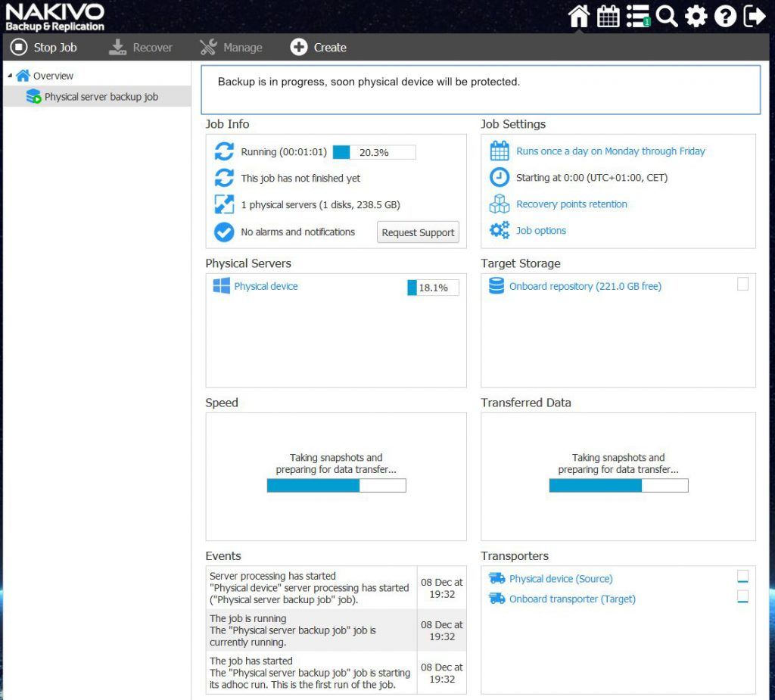Click the NAKIVO Backup & Replication logo

(x=54, y=17)
